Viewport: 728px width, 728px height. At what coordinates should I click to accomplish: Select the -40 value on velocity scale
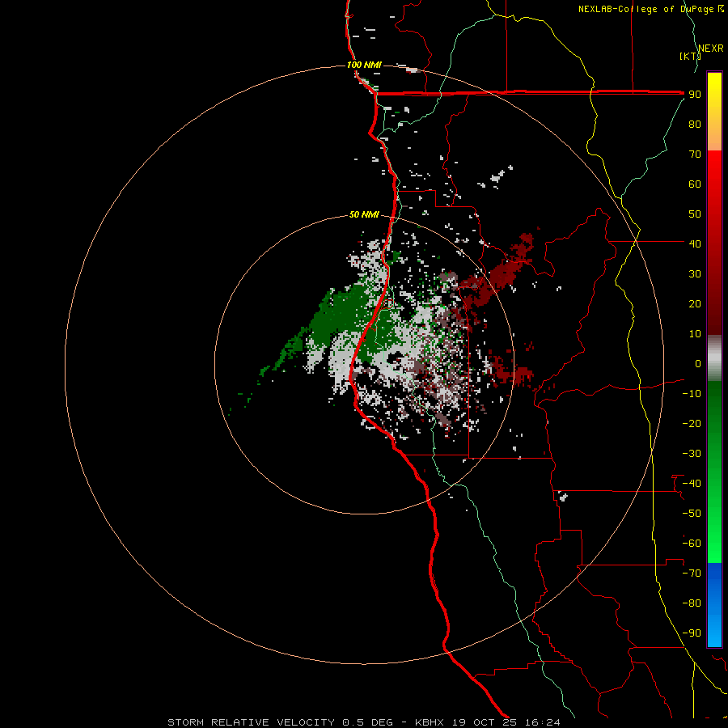(692, 484)
